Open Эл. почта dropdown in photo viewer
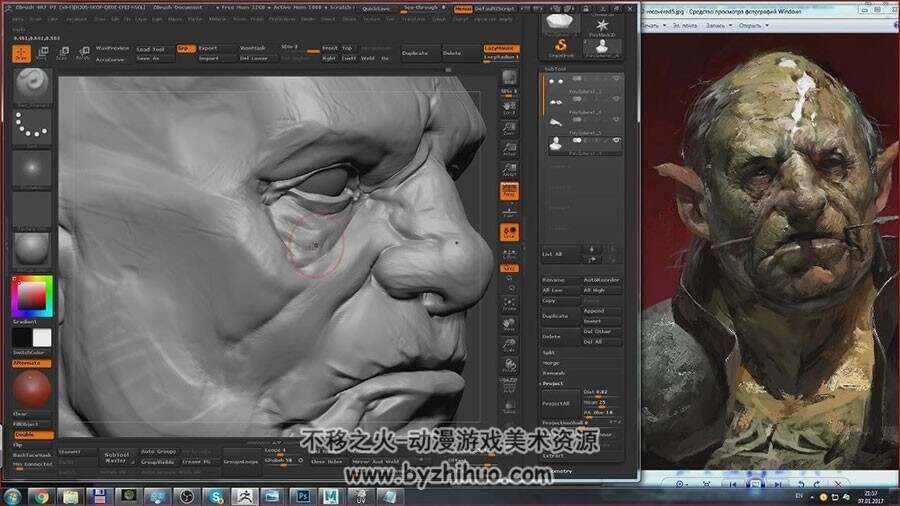This screenshot has height=506, width=900. 685,26
